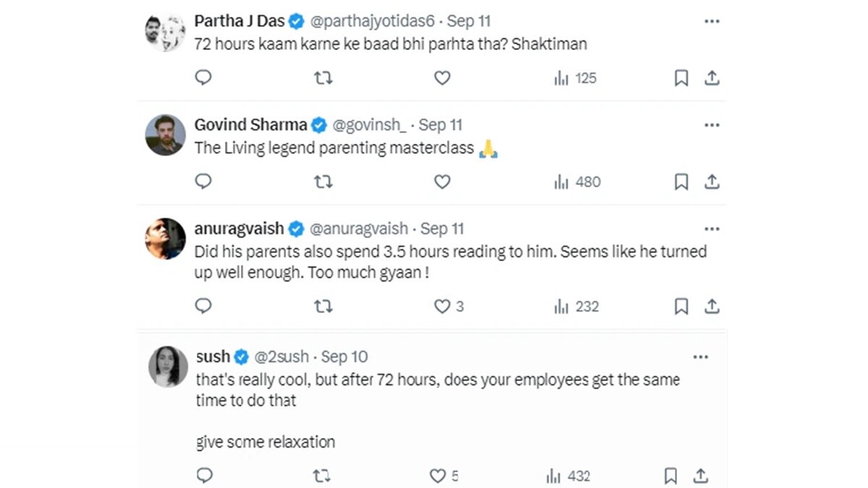
Task: Like anuragvaish's tweet with 3 likes
Action: click(x=442, y=307)
